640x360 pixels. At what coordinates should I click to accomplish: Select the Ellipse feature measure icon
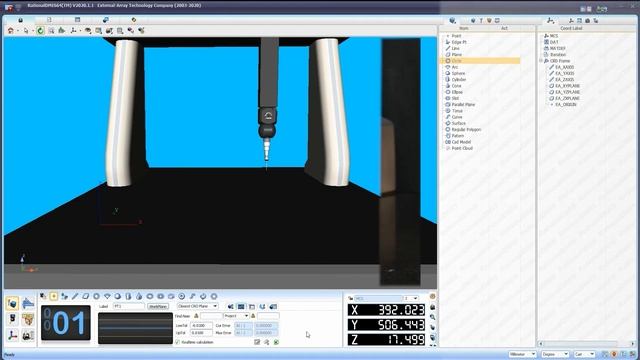(150, 296)
